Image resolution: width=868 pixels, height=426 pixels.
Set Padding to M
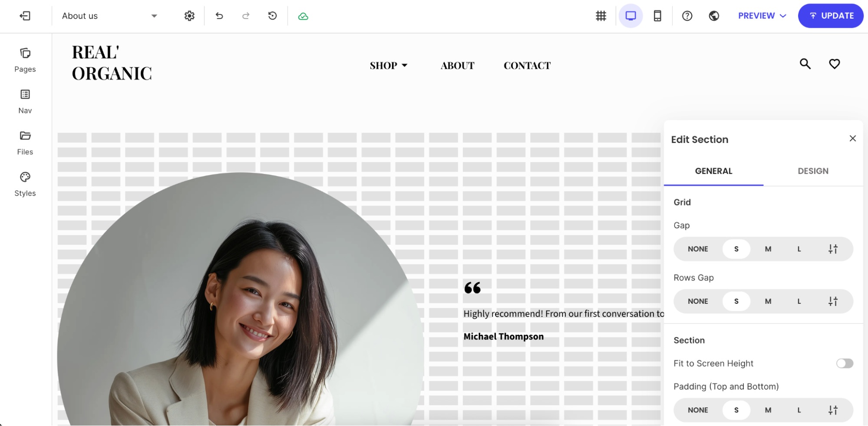[x=768, y=410]
